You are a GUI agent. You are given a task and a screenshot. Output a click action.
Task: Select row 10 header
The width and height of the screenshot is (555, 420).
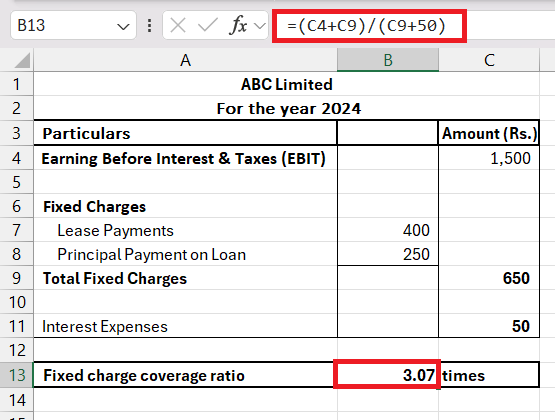tap(17, 302)
